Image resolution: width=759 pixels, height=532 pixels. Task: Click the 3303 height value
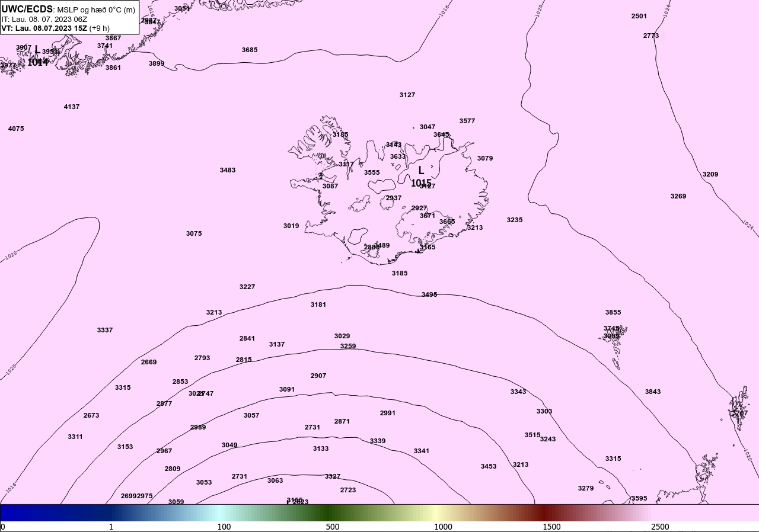click(x=544, y=411)
